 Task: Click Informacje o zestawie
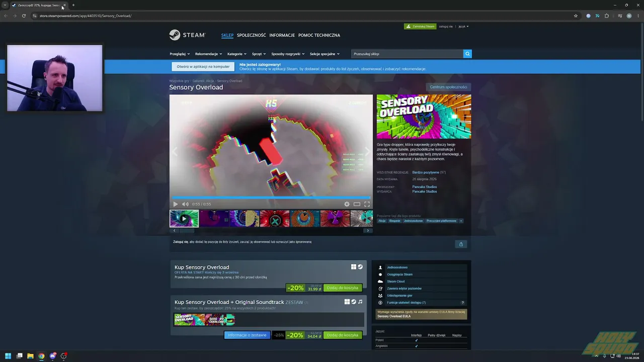pyautogui.click(x=247, y=335)
